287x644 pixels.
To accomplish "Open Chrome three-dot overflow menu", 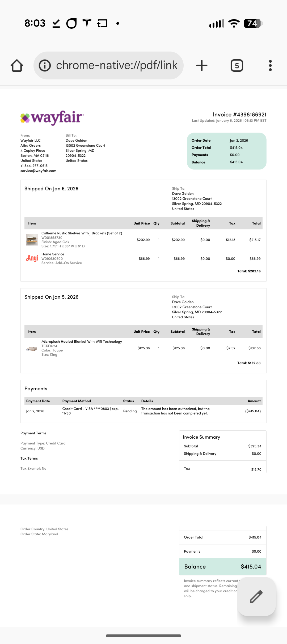I will (270, 65).
